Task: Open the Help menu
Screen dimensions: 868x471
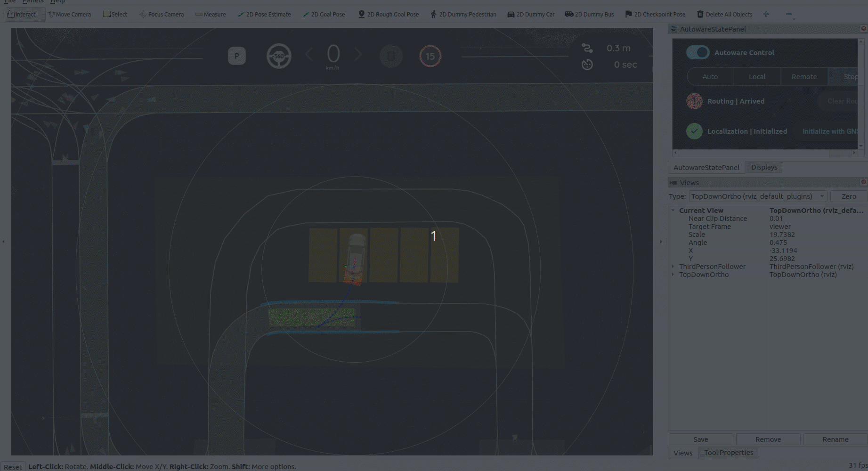Action: click(x=57, y=2)
